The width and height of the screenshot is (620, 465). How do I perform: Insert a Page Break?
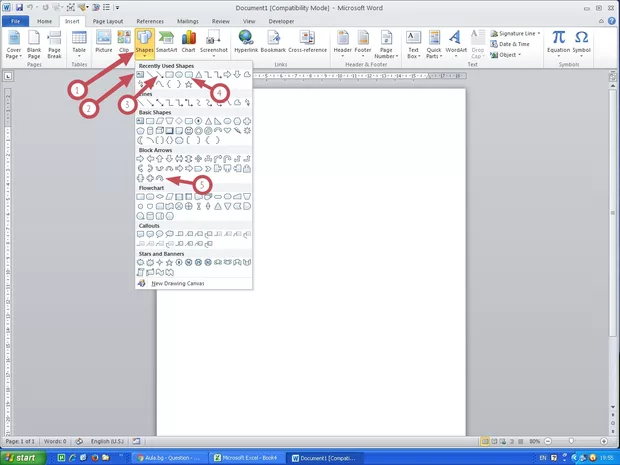pyautogui.click(x=54, y=44)
